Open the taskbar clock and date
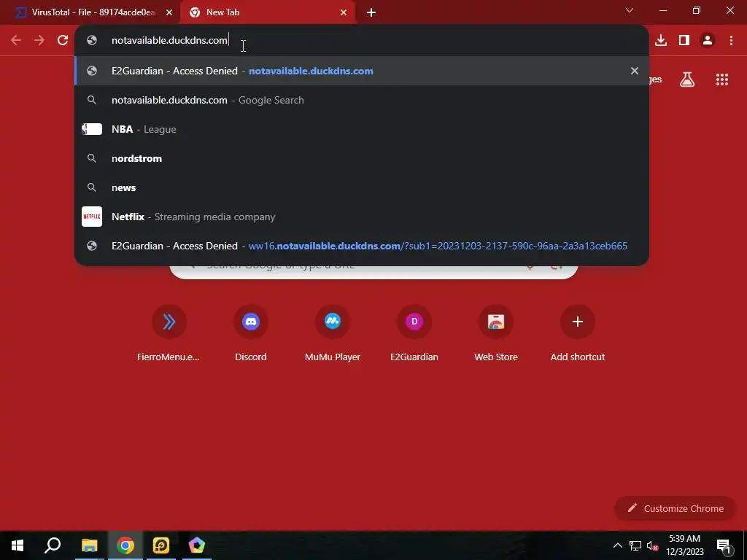Image resolution: width=747 pixels, height=560 pixels. click(x=684, y=545)
